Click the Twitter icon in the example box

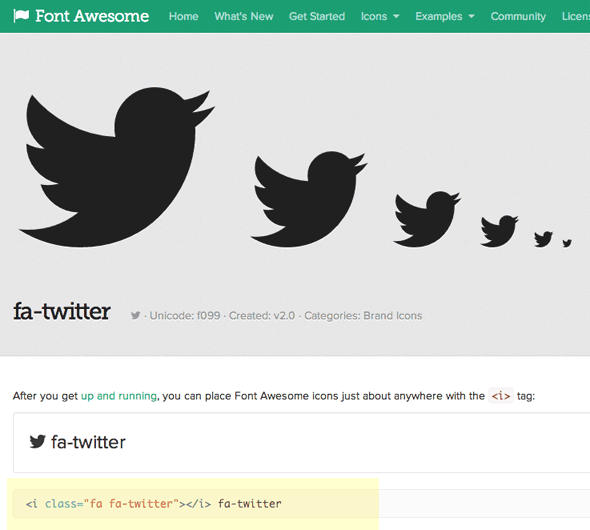coord(38,442)
